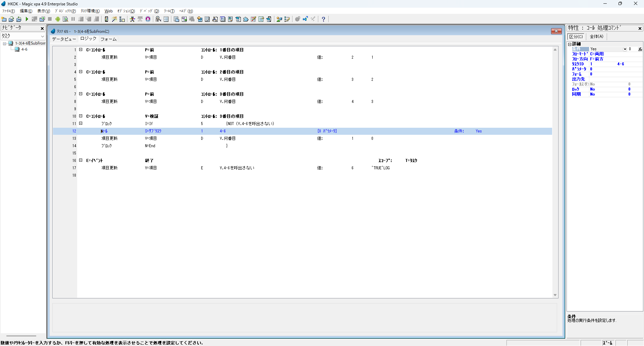Select the 4-6 subtask in navigator tree
The image size is (644, 346).
[24, 49]
